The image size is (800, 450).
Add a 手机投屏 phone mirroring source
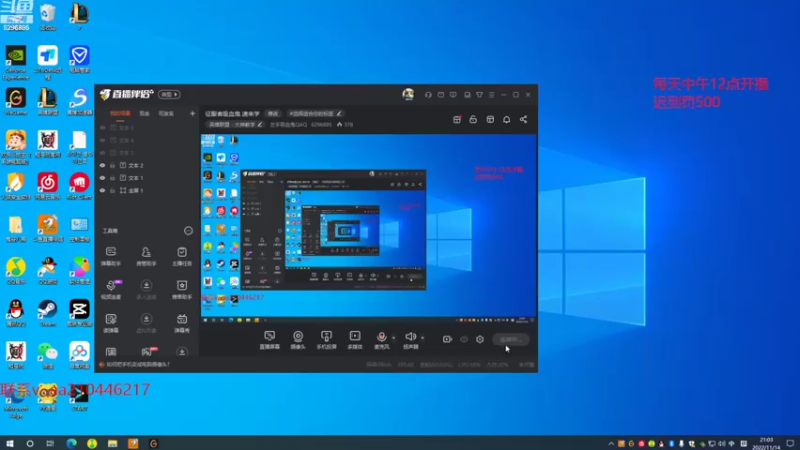tap(327, 340)
